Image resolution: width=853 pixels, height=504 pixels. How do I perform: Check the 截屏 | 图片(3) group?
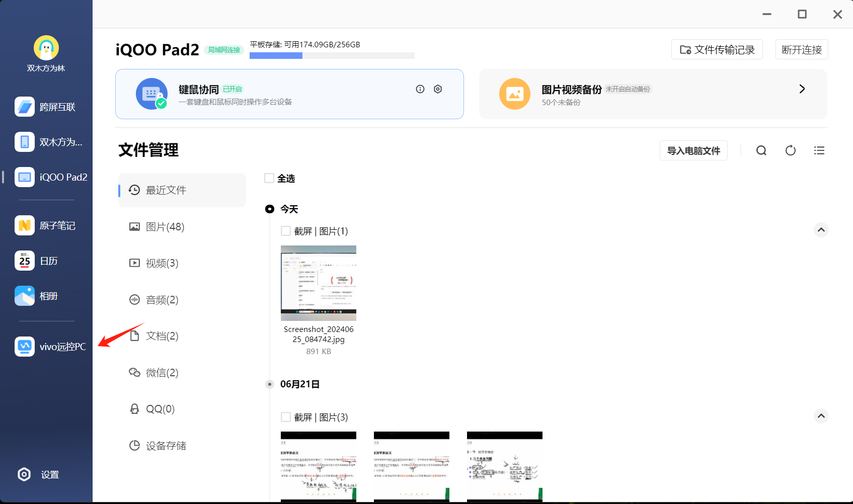coord(286,417)
